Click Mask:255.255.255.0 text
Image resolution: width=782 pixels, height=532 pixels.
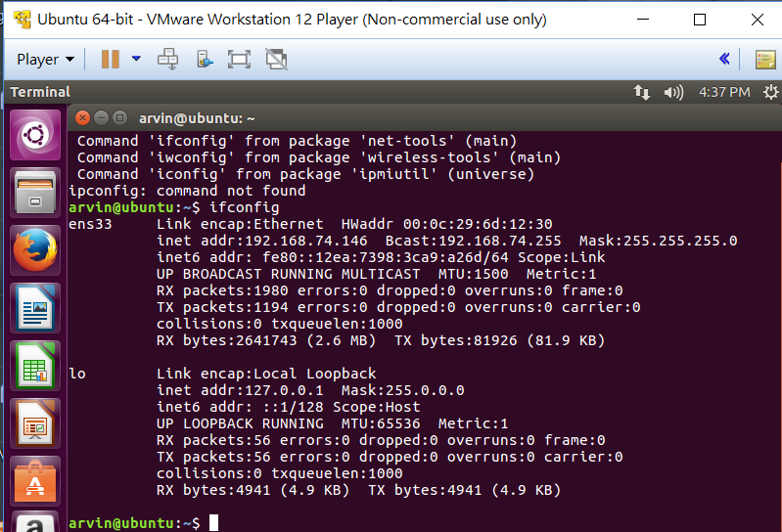659,242
